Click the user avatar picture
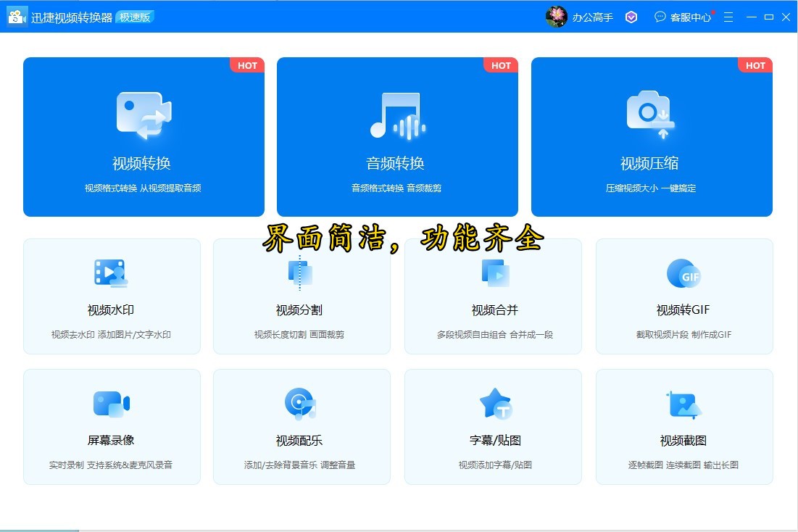 [556, 16]
